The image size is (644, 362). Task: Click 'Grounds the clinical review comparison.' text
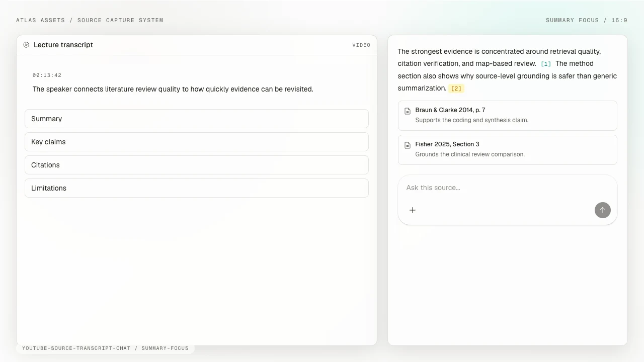tap(470, 154)
